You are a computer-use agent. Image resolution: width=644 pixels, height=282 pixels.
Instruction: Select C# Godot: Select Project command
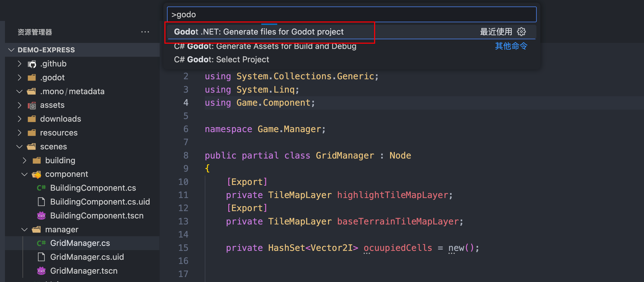click(221, 59)
